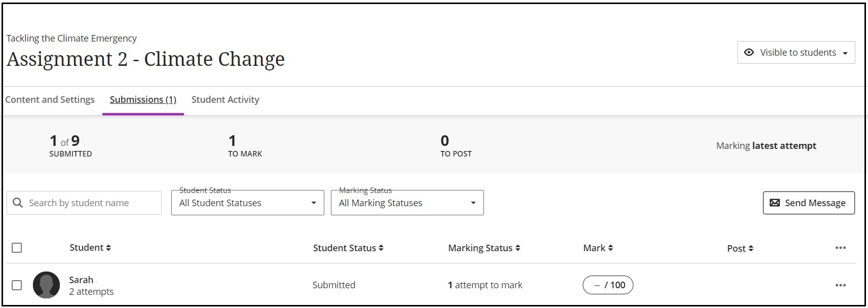Sort submissions by Mark column
This screenshot has width=868, height=308.
click(611, 248)
